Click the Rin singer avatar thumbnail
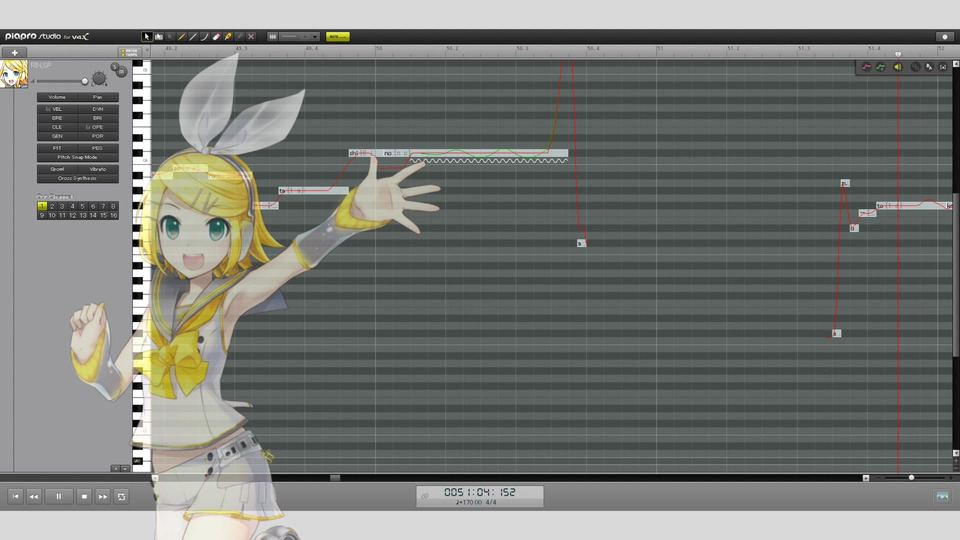Screen dimensions: 960x540 [x=13, y=74]
